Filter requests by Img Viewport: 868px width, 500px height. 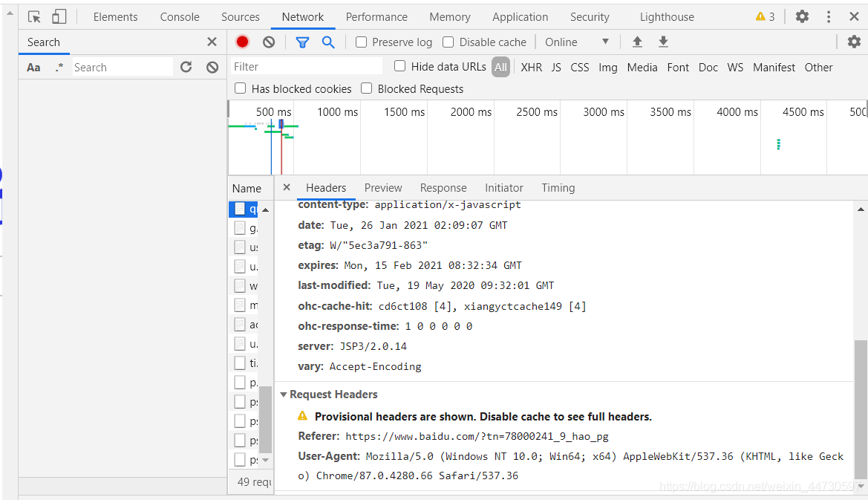coord(608,68)
